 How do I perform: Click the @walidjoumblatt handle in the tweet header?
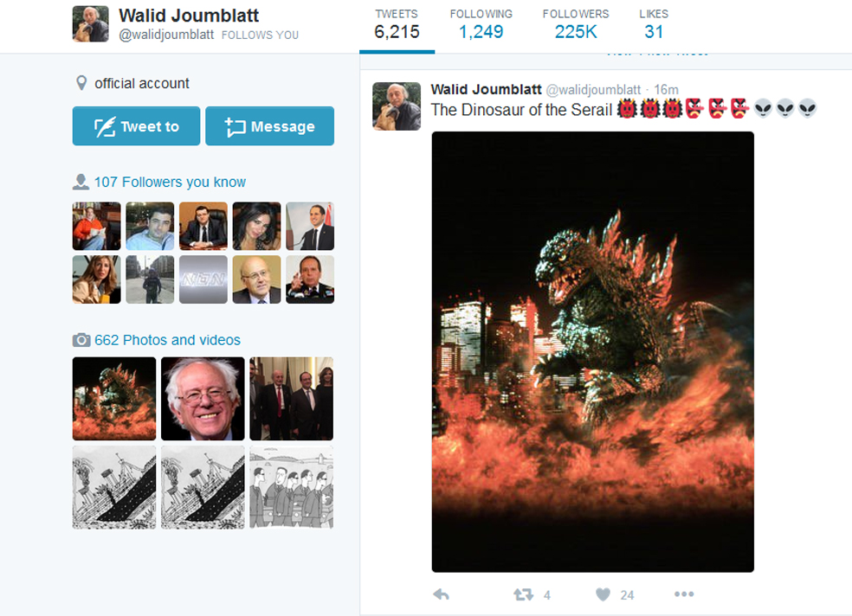coord(593,90)
